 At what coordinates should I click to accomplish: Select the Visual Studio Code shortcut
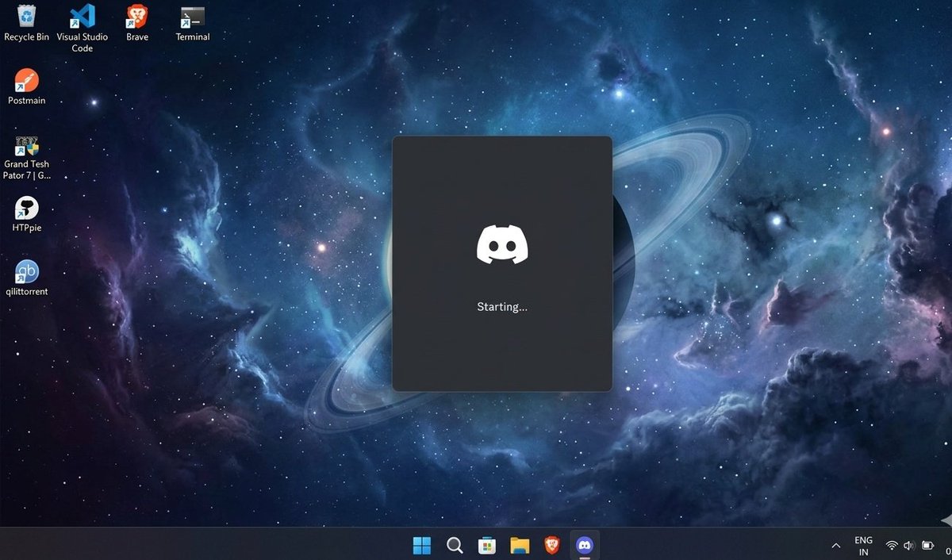(x=83, y=28)
